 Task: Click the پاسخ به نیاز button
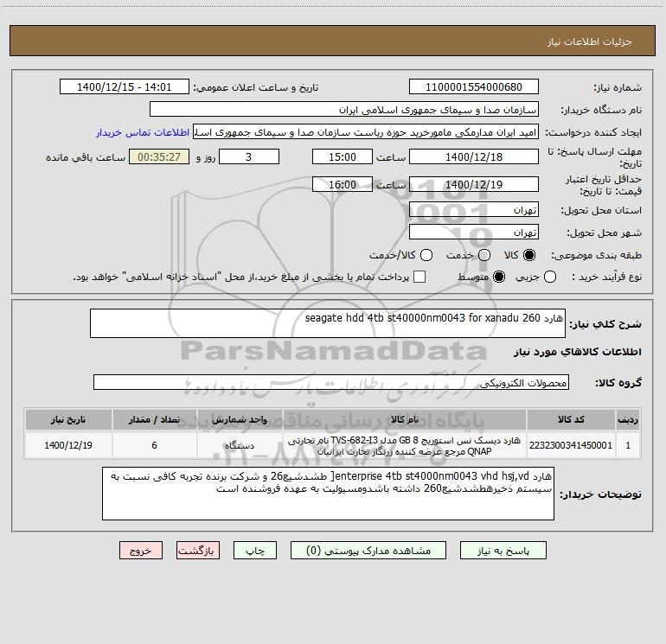(503, 551)
